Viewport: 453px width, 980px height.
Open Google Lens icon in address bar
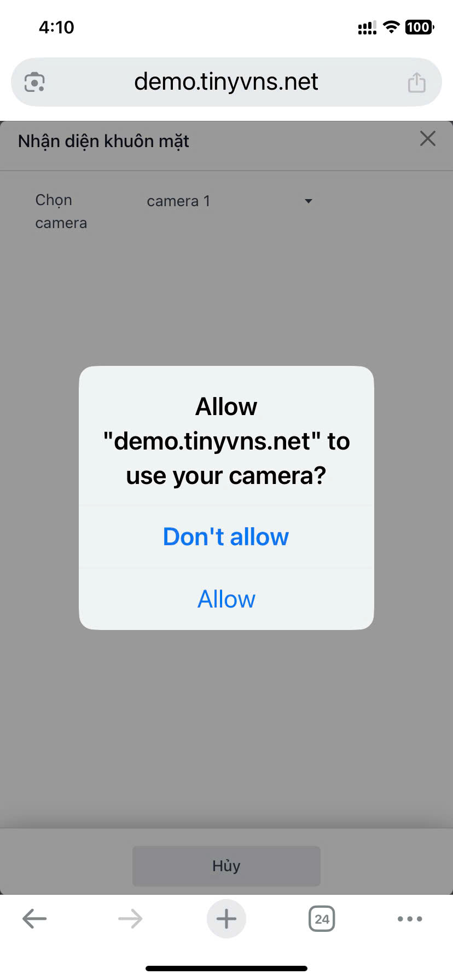point(34,83)
